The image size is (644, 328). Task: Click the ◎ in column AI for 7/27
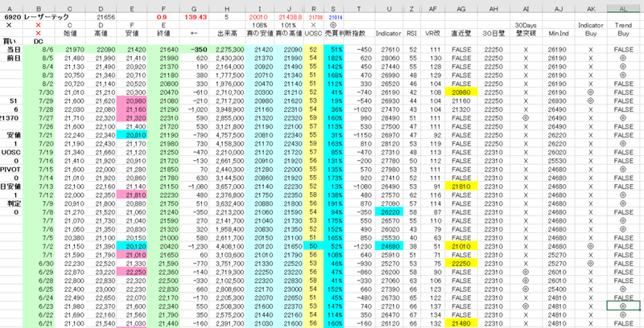coord(526,118)
